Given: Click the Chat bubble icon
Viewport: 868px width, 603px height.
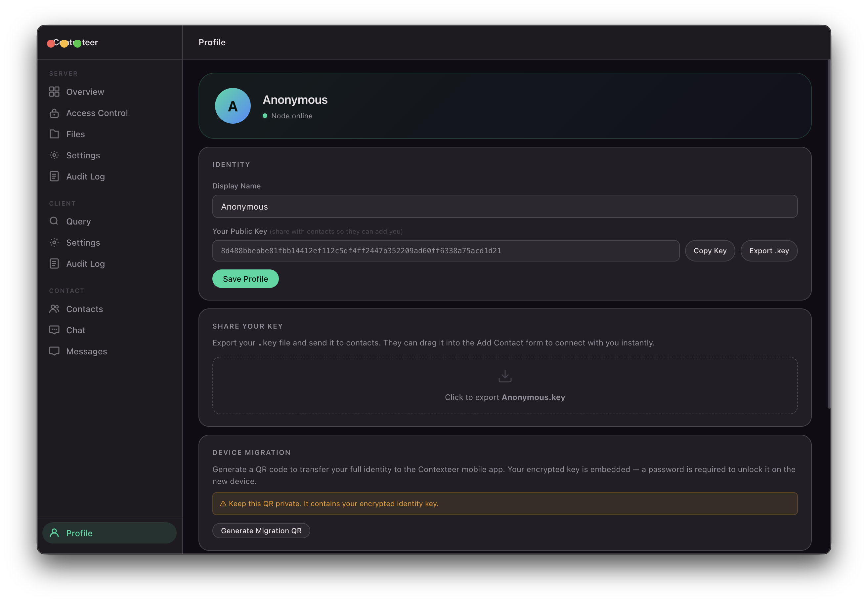Looking at the screenshot, I should [x=54, y=330].
